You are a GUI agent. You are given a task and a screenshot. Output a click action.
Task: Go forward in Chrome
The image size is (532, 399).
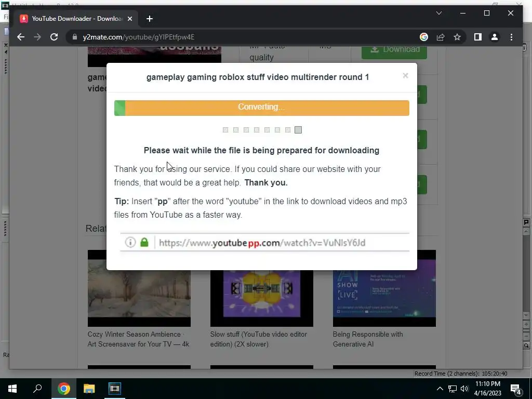[x=37, y=37]
